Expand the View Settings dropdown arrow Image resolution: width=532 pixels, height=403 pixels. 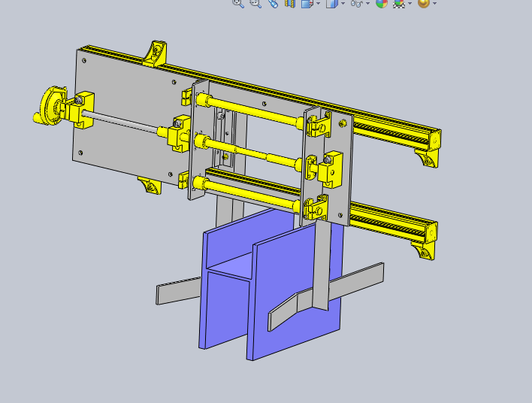434,4
